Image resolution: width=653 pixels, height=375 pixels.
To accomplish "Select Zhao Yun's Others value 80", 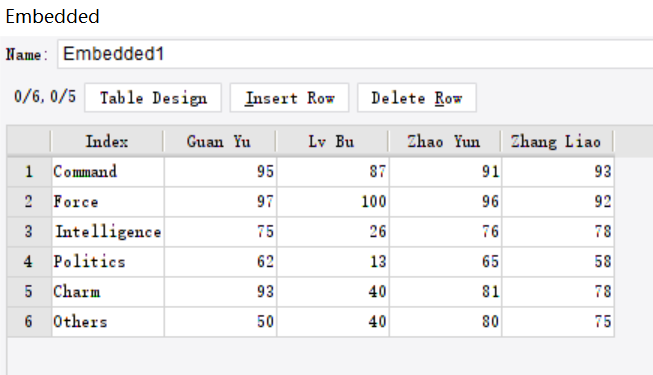I will pyautogui.click(x=446, y=322).
